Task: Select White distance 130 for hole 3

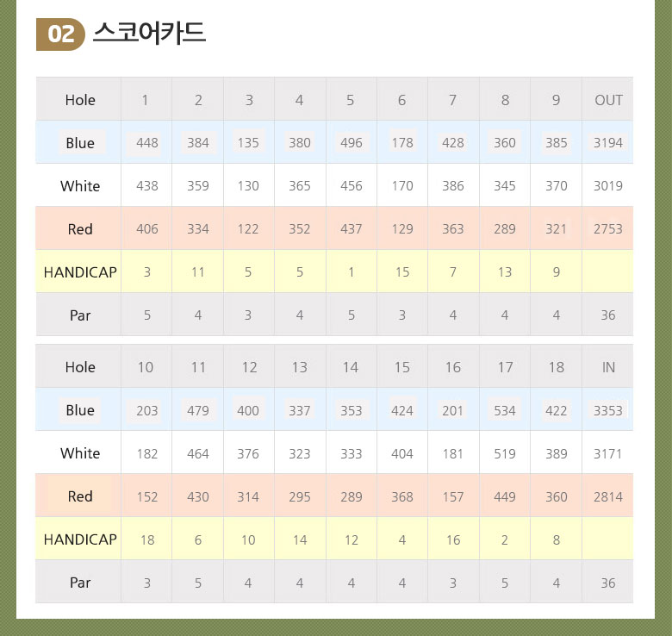Action: pyautogui.click(x=248, y=186)
